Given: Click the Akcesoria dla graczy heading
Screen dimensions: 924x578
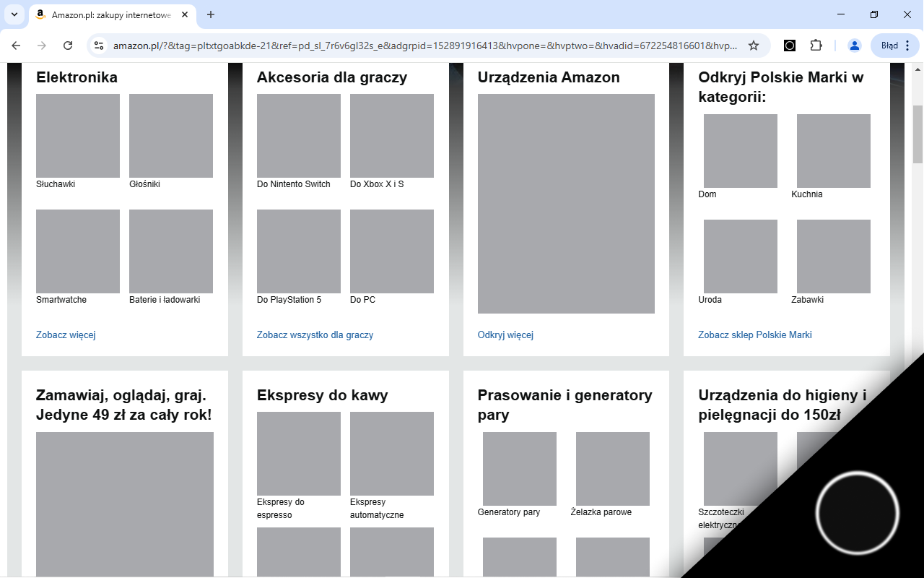Looking at the screenshot, I should [x=332, y=77].
